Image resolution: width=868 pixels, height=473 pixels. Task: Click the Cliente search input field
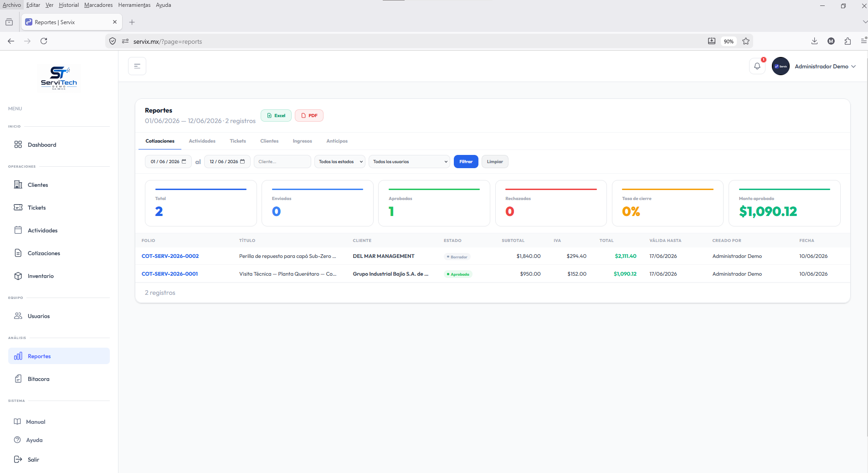tap(282, 162)
